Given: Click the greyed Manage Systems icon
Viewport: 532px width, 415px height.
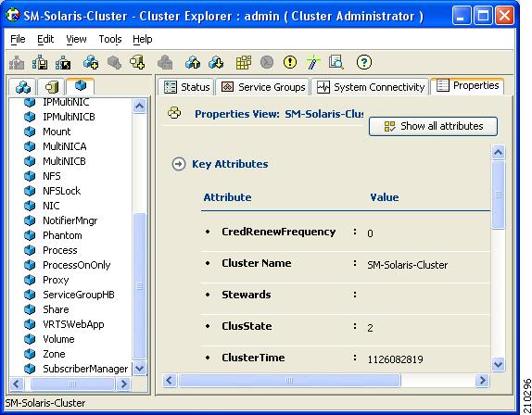Looking at the screenshot, I should coord(165,62).
